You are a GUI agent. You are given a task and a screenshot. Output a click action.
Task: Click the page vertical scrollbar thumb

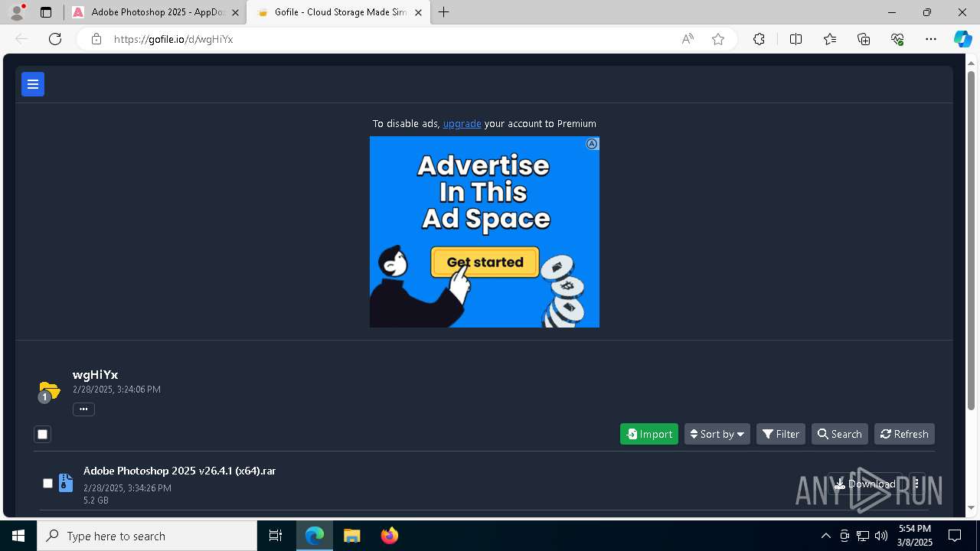[x=972, y=241]
